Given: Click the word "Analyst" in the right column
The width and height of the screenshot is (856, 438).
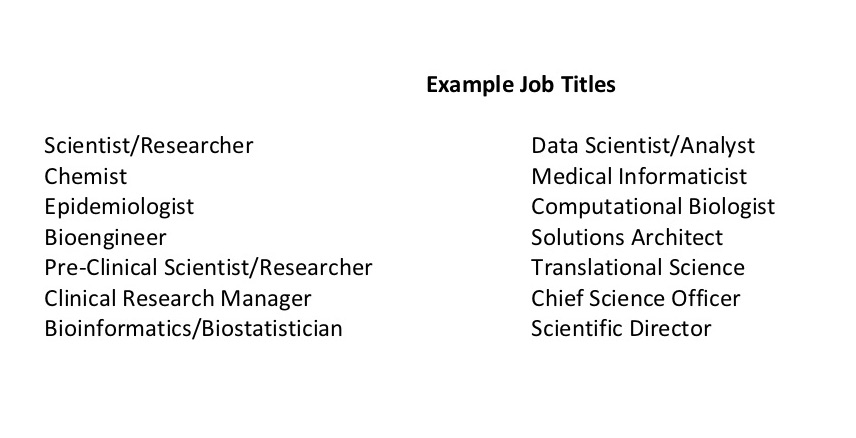Looking at the screenshot, I should [x=718, y=146].
